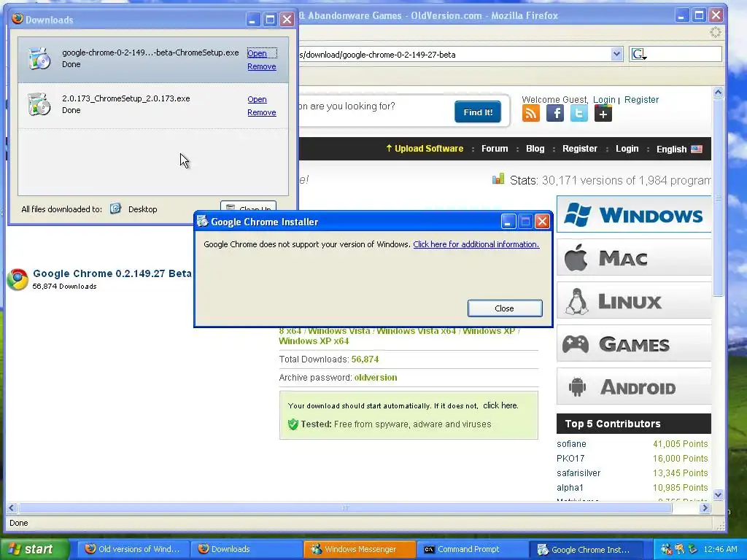Close the Chrome Installer dialog via Close button

[505, 308]
